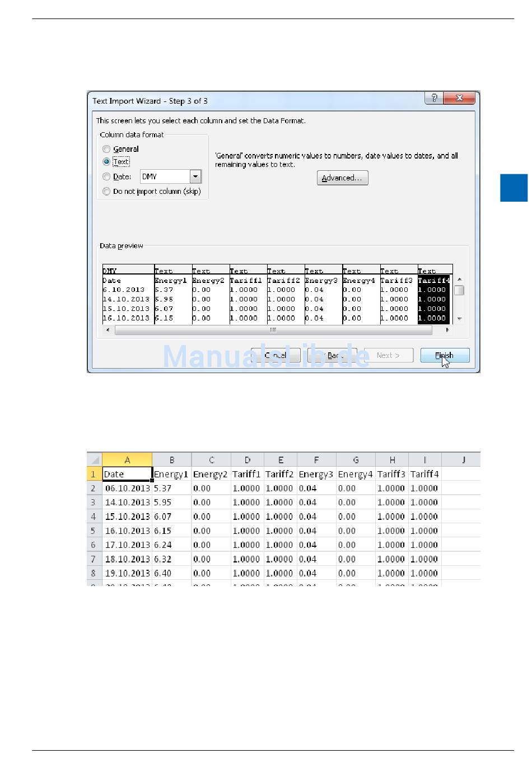The height and width of the screenshot is (772, 532).
Task: Click cell A1 containing Date in spreadsheet
Action: click(x=127, y=474)
